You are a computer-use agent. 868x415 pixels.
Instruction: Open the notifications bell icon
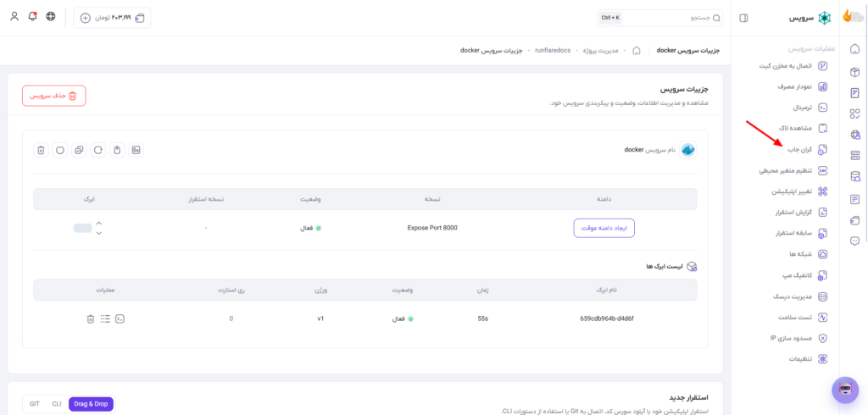tap(32, 16)
